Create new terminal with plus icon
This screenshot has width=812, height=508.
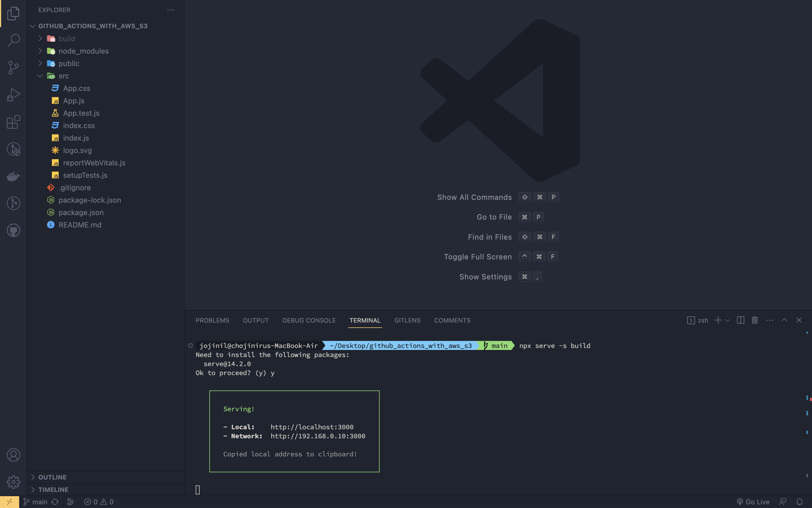pos(718,320)
